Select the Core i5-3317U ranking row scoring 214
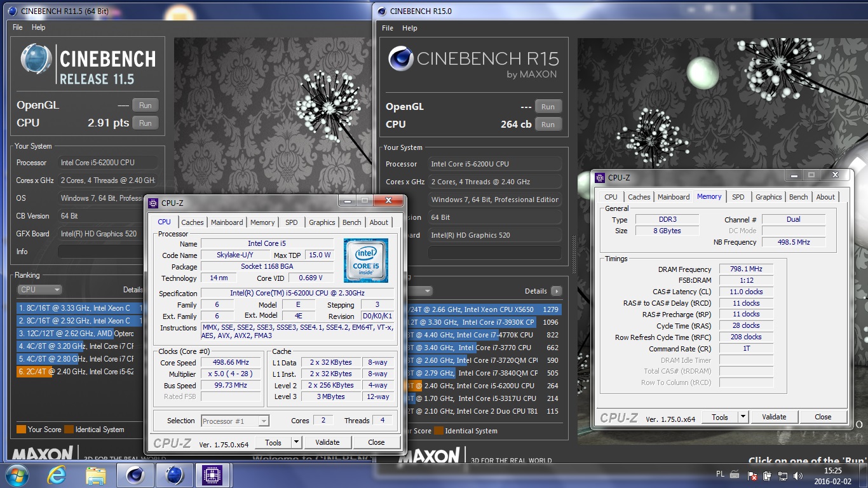868x488 pixels. pyautogui.click(x=485, y=398)
